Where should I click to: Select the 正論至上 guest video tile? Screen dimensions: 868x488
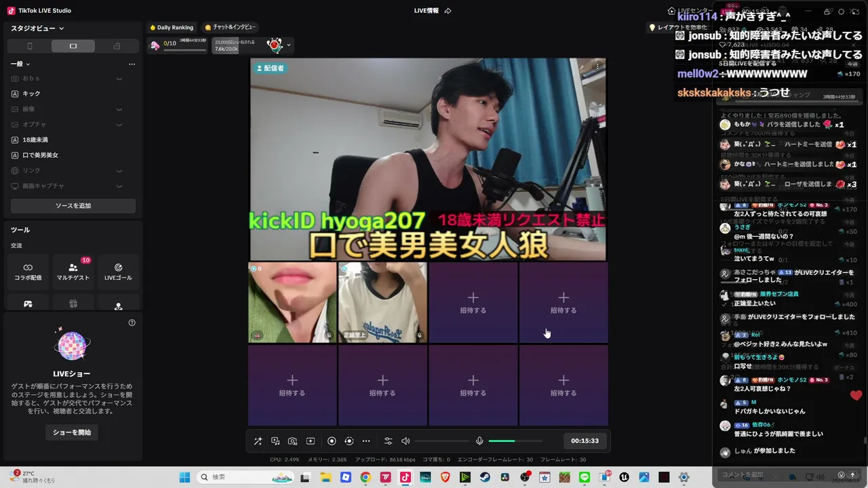tap(382, 302)
